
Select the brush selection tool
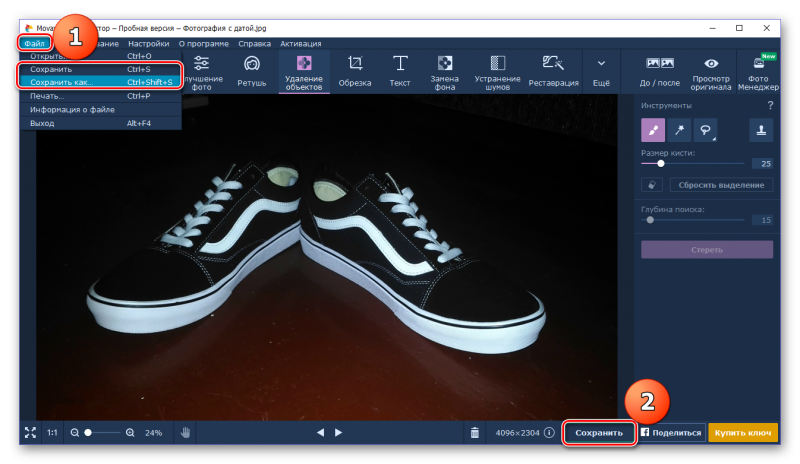pyautogui.click(x=653, y=130)
